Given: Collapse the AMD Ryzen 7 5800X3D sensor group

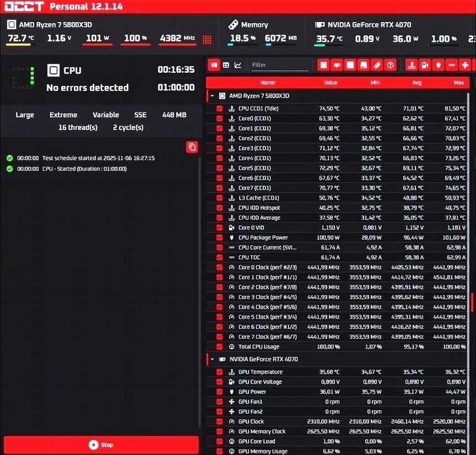Looking at the screenshot, I should 212,96.
